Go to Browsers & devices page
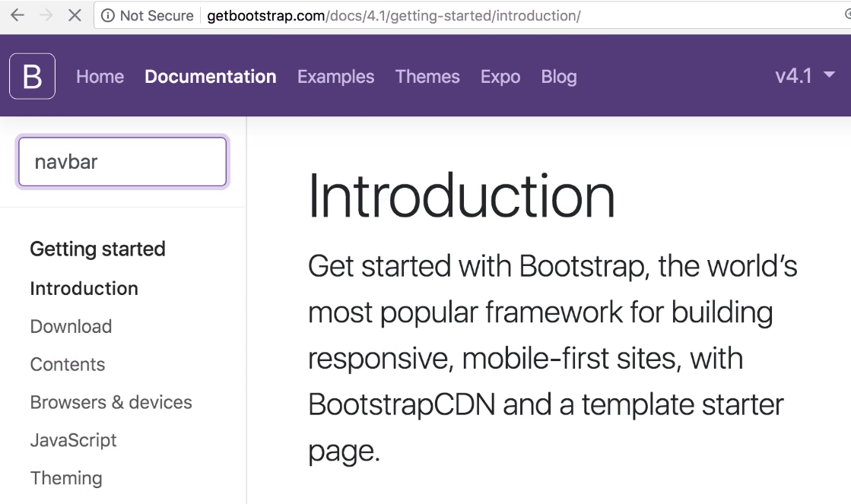The width and height of the screenshot is (851, 504). [111, 402]
